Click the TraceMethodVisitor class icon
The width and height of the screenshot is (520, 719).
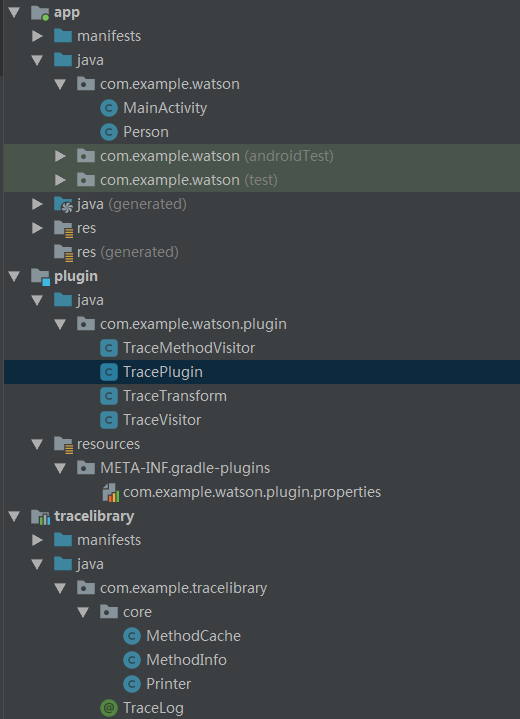click(x=109, y=348)
